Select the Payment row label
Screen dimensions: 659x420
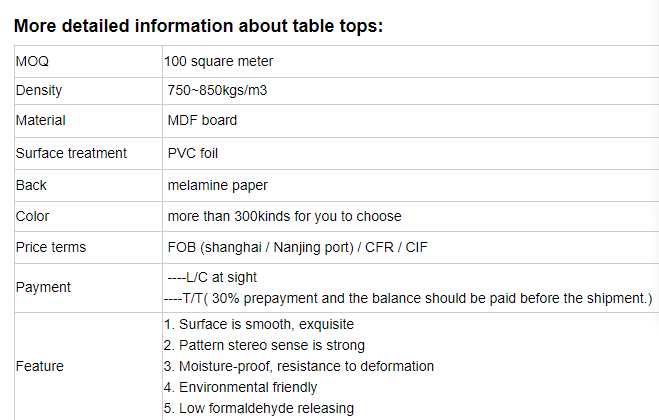pyautogui.click(x=43, y=287)
